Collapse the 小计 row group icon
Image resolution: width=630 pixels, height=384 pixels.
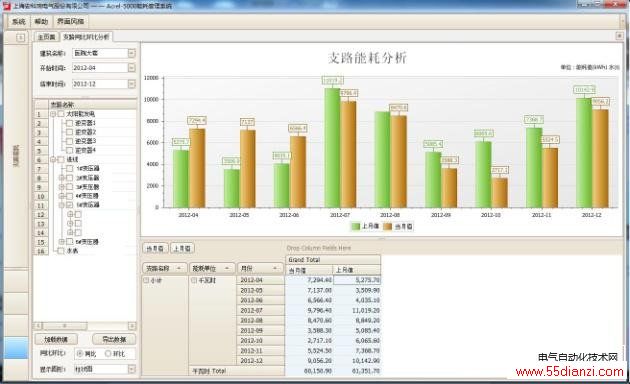146,280
